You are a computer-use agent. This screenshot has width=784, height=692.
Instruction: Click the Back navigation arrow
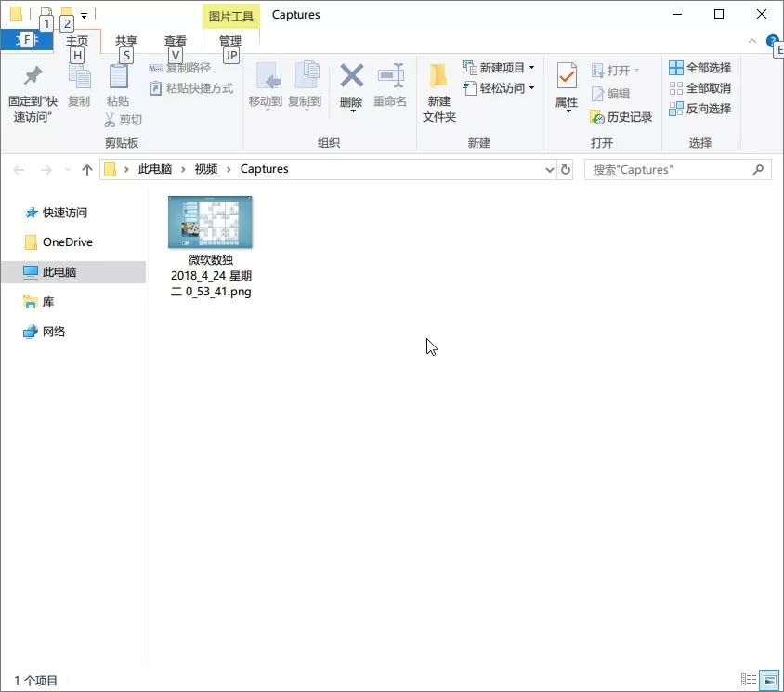[19, 170]
